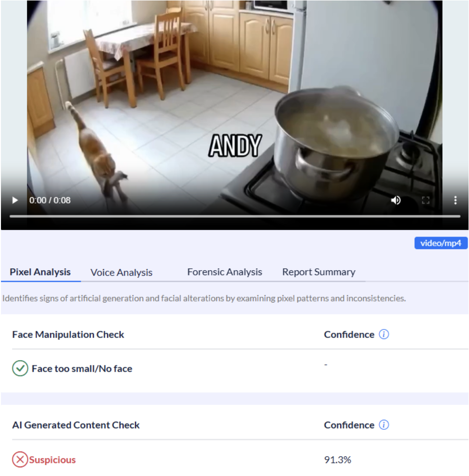Image resolution: width=469 pixels, height=476 pixels.
Task: Mute the video volume speaker icon
Action: coord(396,200)
